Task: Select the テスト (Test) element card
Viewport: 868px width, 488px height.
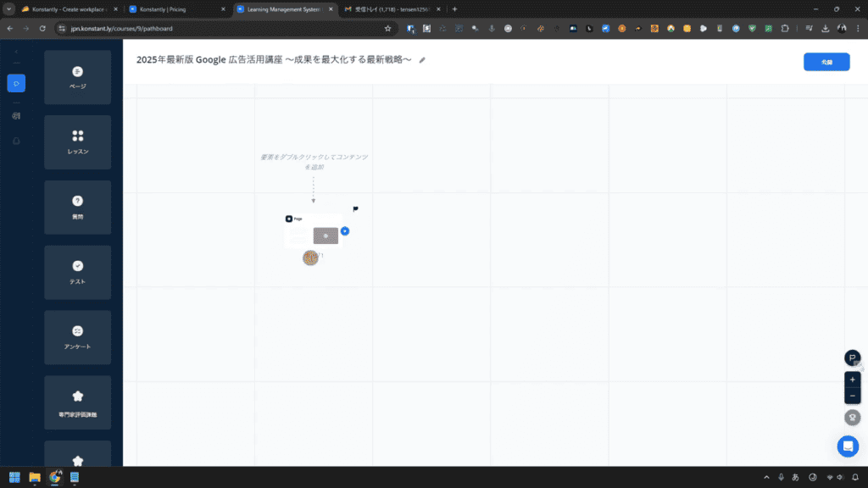Action: (x=77, y=273)
